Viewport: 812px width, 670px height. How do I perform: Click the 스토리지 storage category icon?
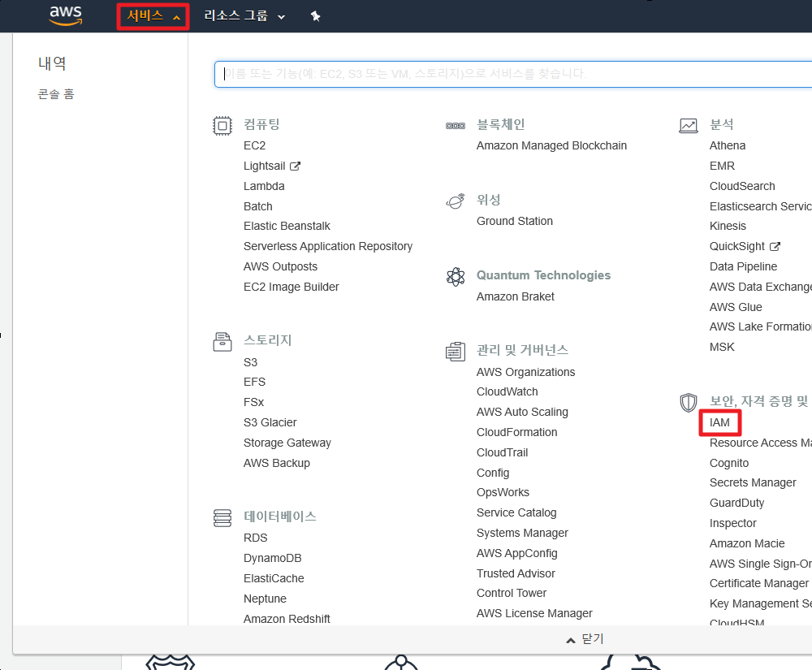[222, 342]
